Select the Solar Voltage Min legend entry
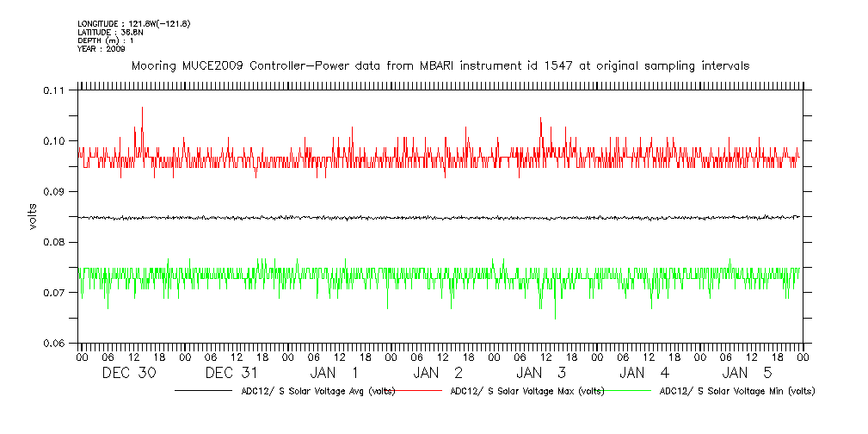 [x=736, y=391]
